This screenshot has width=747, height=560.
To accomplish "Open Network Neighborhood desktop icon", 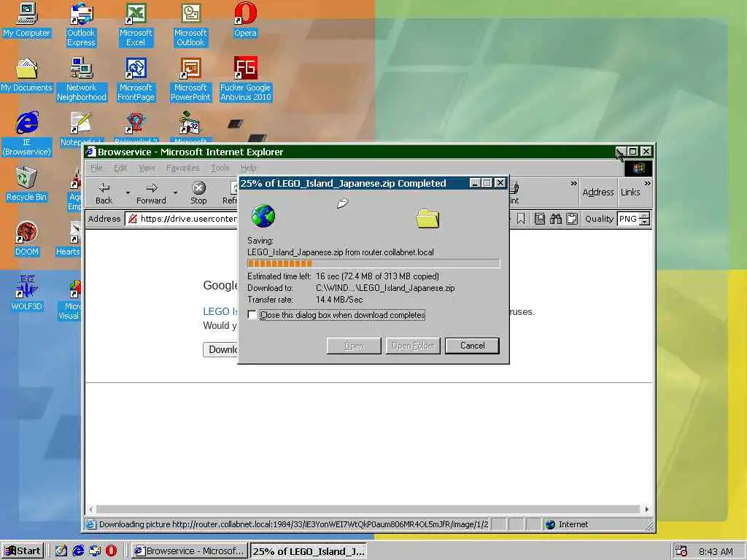I will 82,79.
